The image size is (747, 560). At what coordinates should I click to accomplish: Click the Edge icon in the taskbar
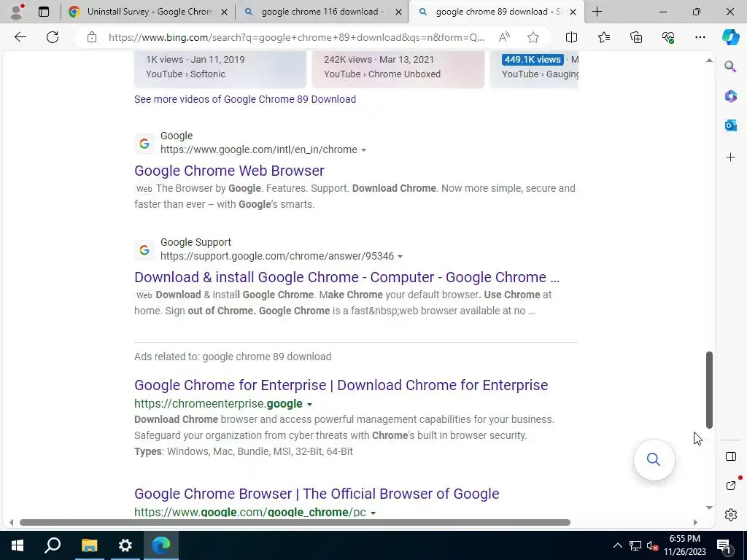pyautogui.click(x=161, y=545)
